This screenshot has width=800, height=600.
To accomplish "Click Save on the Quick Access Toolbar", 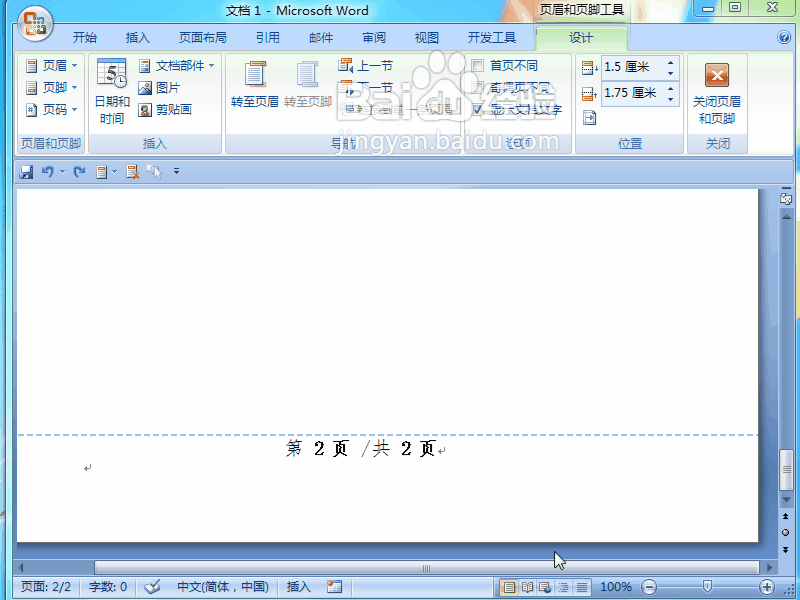I will [x=25, y=171].
